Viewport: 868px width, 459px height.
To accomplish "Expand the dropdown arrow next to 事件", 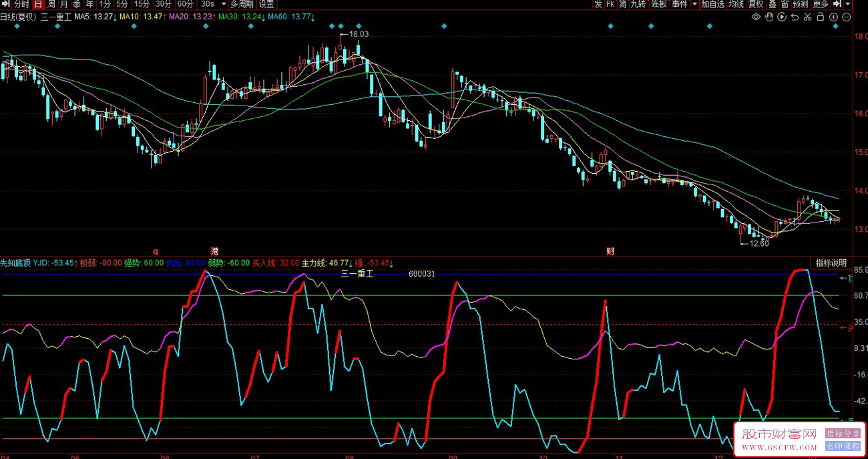I will pos(695,4).
